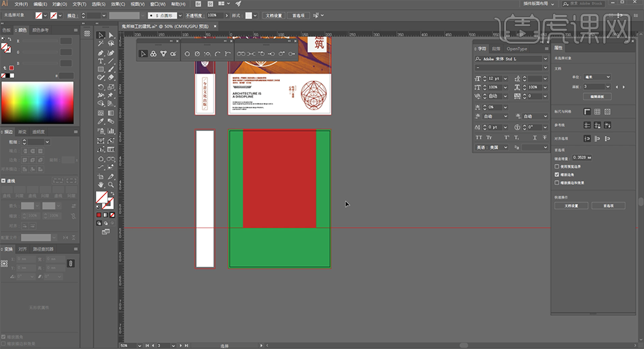
Task: Pick the Hand tool
Action: click(101, 184)
